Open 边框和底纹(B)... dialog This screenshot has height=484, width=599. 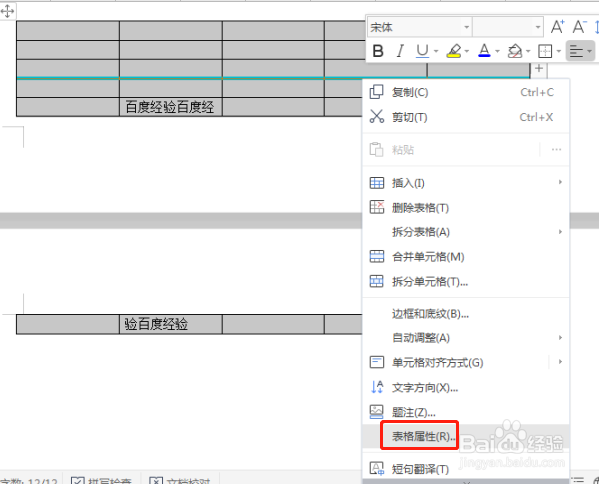466,314
